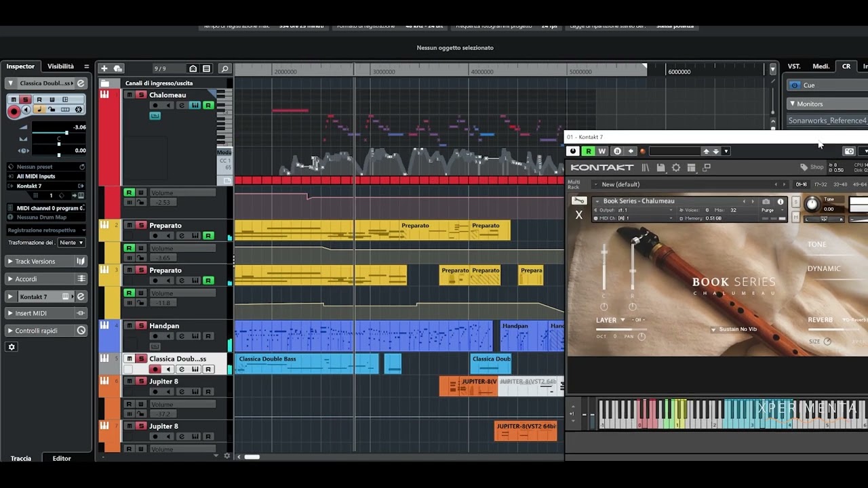Viewport: 868px width, 488px height.
Task: Open the Inspector tab
Action: coord(20,66)
